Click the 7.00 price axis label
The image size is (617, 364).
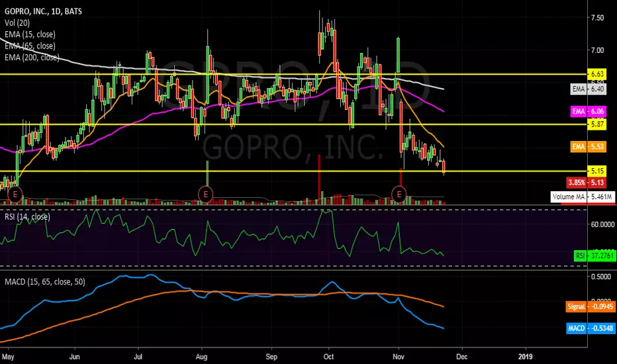point(597,50)
